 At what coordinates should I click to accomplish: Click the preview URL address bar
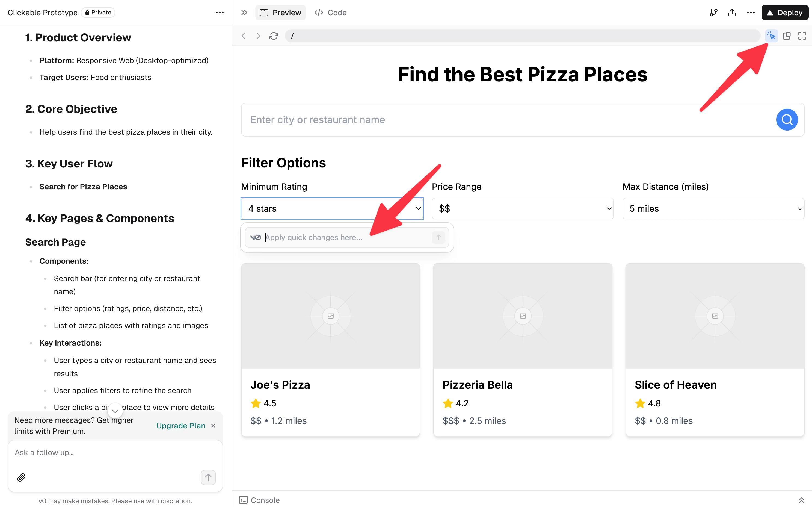coord(522,36)
